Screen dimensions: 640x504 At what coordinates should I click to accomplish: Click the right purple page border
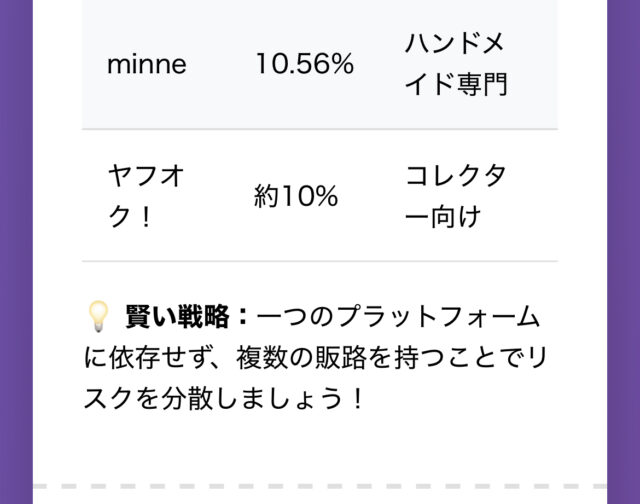click(624, 252)
